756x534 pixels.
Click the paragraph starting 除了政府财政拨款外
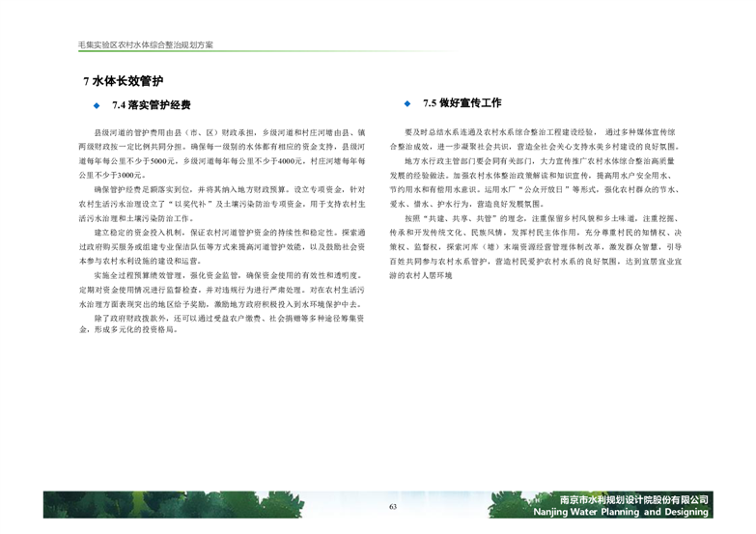[x=222, y=323]
